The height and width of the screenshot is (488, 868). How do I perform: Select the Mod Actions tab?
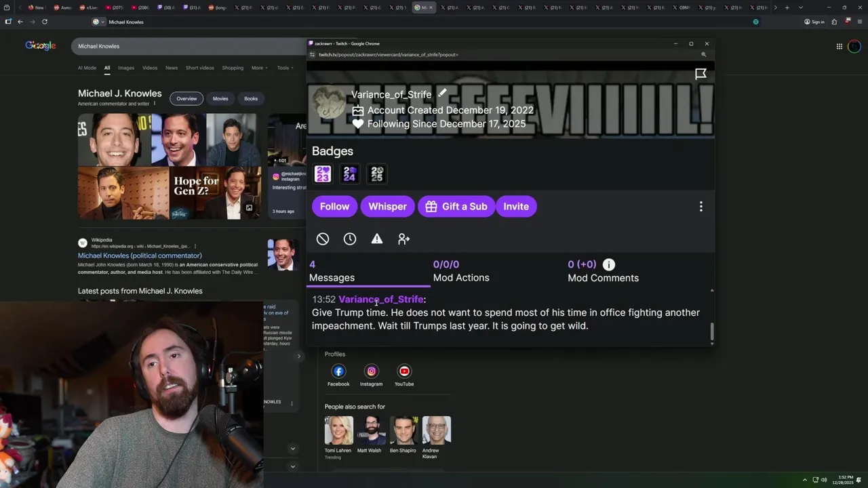(x=461, y=271)
